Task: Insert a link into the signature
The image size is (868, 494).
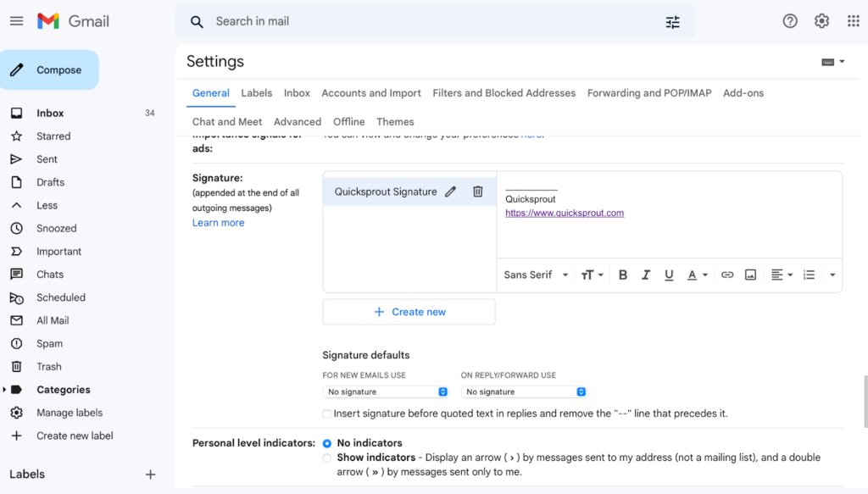Action: click(726, 275)
